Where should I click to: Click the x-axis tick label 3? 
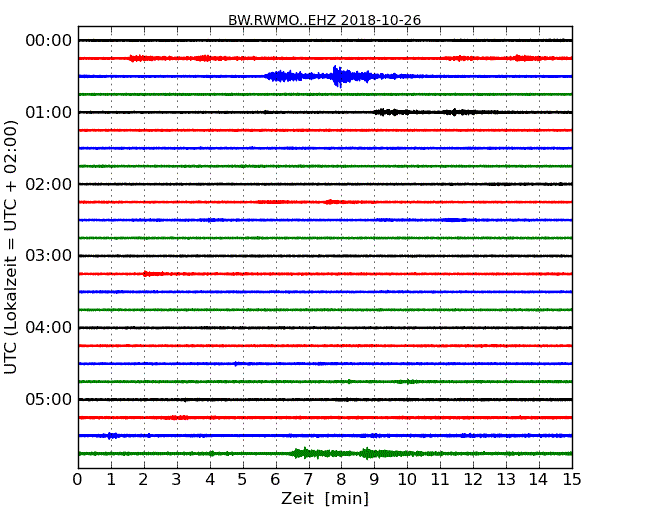coord(177,480)
